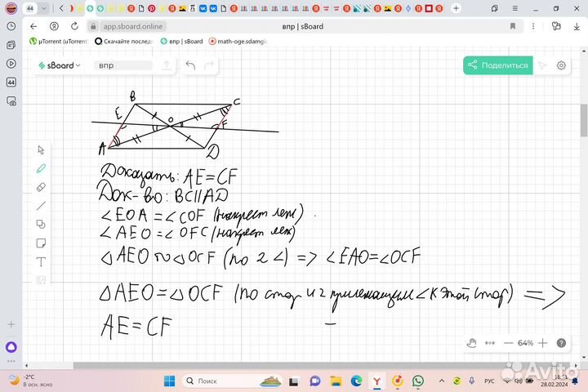This screenshot has height=392, width=588.
Task: Show hidden system tray icons
Action: coord(442,381)
